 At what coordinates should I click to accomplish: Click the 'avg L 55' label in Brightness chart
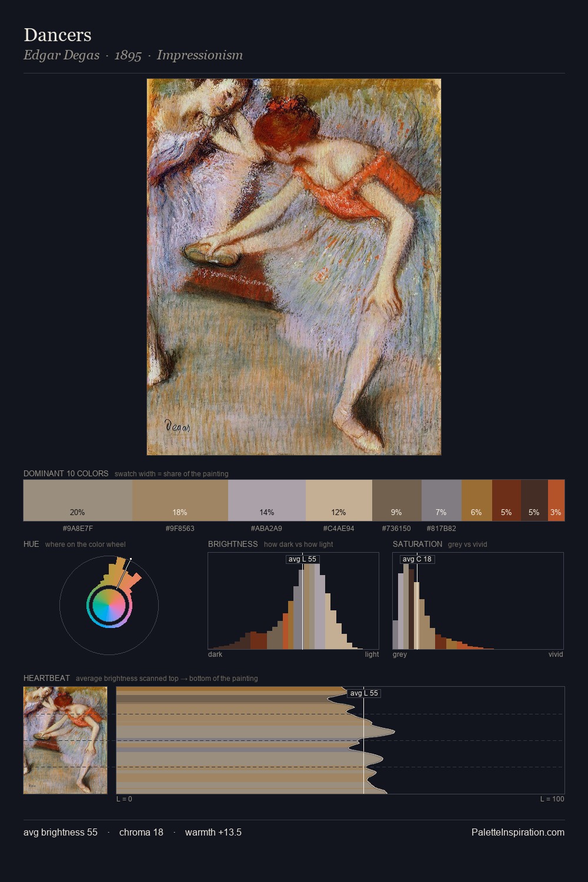302,559
